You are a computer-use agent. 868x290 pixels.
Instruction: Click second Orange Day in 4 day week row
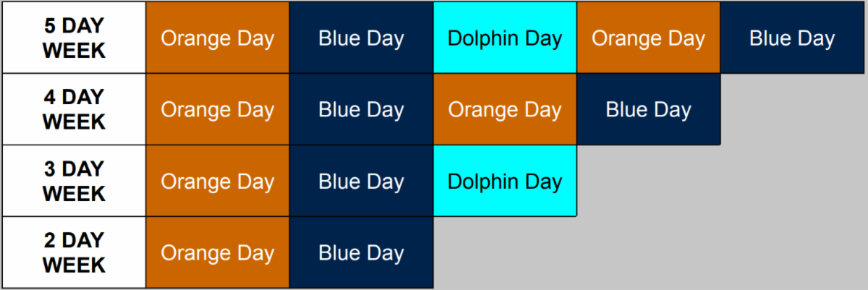click(x=505, y=109)
